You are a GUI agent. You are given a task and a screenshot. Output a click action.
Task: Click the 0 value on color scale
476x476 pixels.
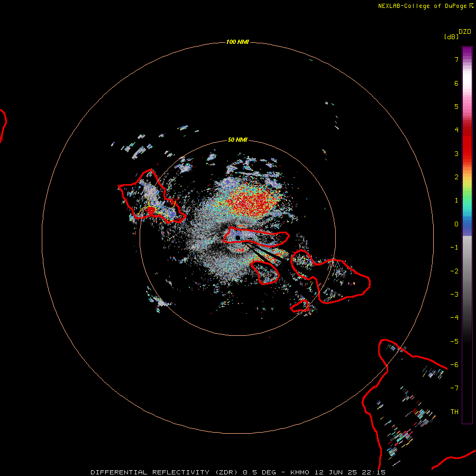coord(456,224)
